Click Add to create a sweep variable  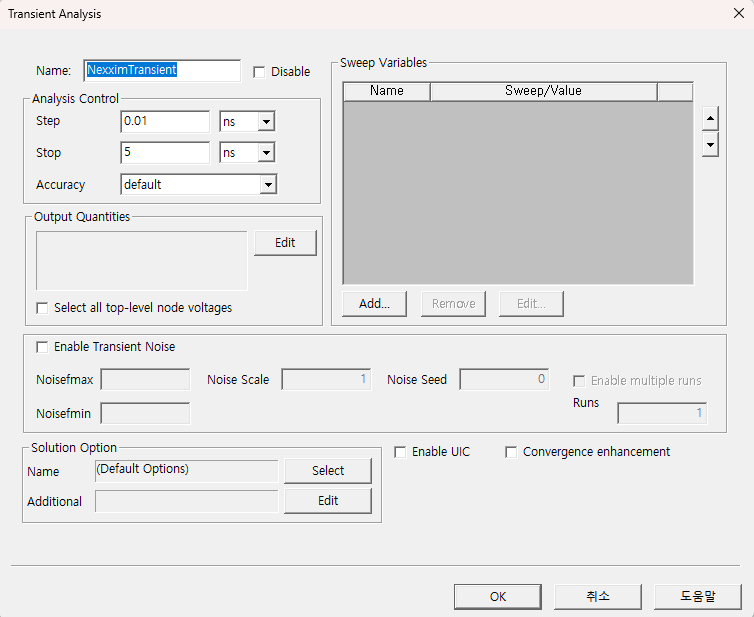coord(374,304)
